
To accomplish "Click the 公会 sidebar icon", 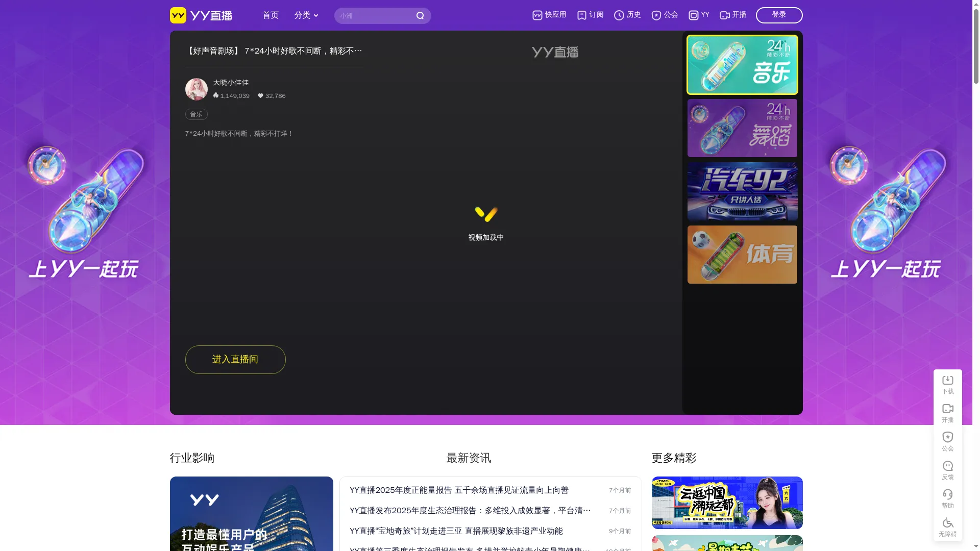I will coord(948,442).
